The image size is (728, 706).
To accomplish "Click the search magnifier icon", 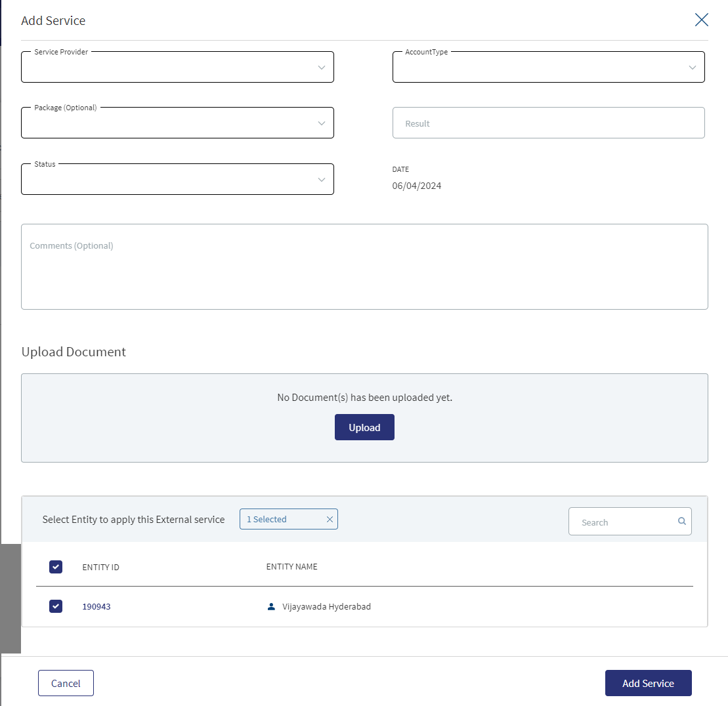I will pyautogui.click(x=681, y=521).
